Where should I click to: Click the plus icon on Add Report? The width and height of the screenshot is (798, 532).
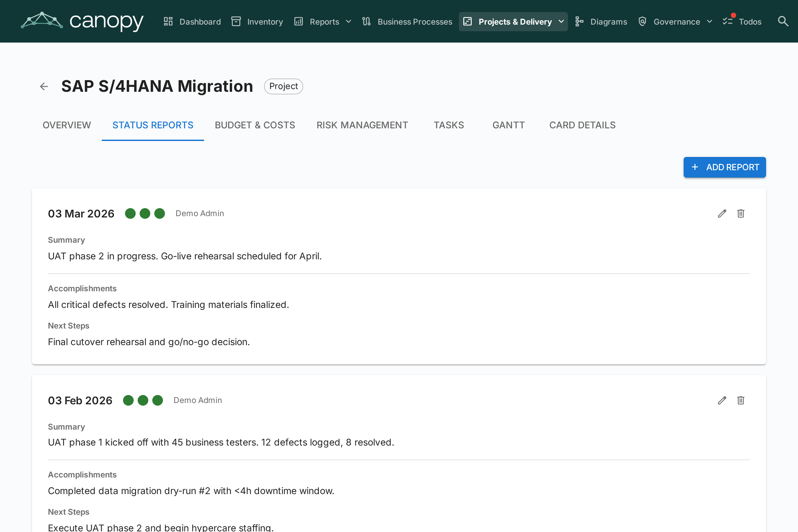pos(695,167)
